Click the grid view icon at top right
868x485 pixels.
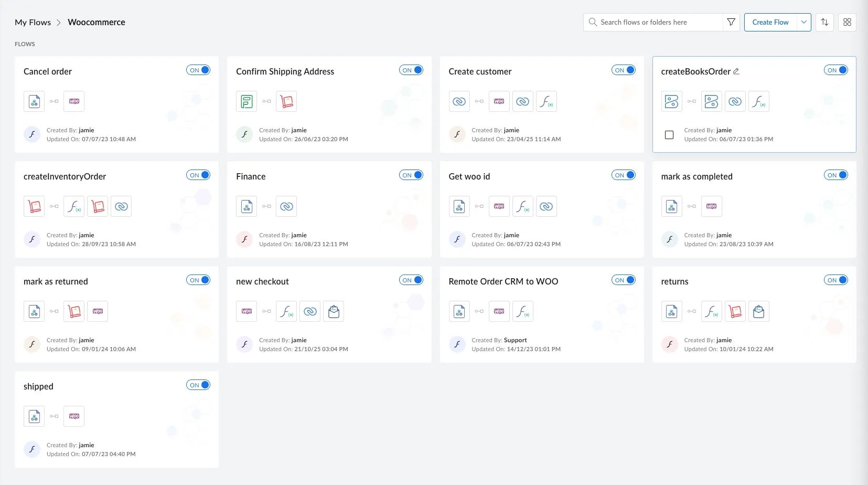847,22
